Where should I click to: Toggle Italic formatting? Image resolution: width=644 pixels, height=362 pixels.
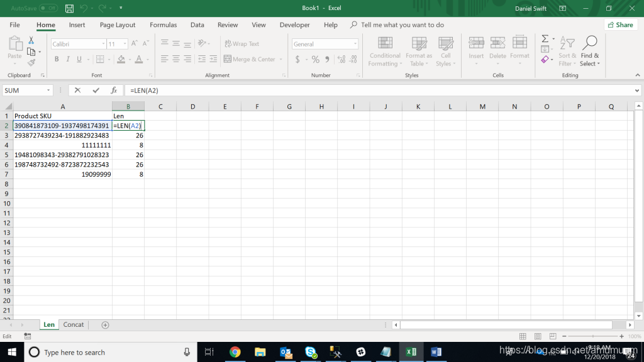(68, 59)
